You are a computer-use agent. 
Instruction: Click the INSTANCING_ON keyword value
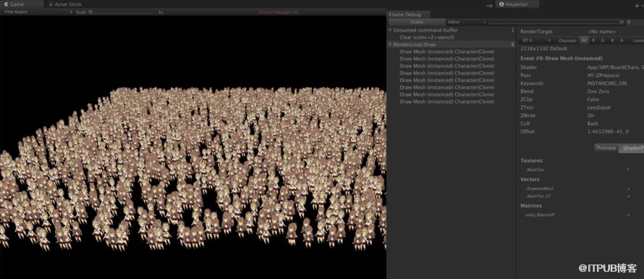607,83
